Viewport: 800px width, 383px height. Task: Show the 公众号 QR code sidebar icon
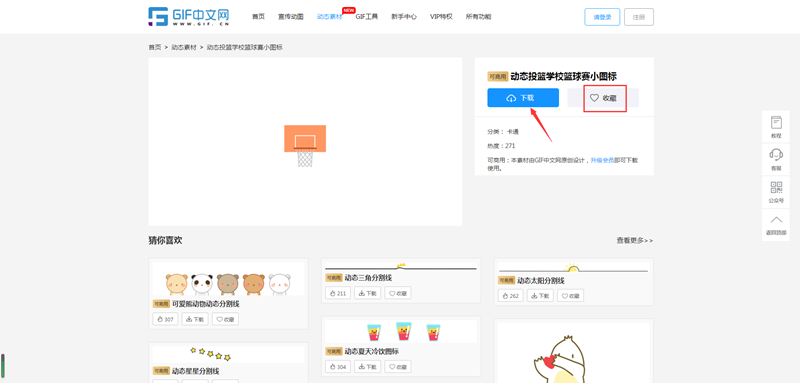click(776, 192)
